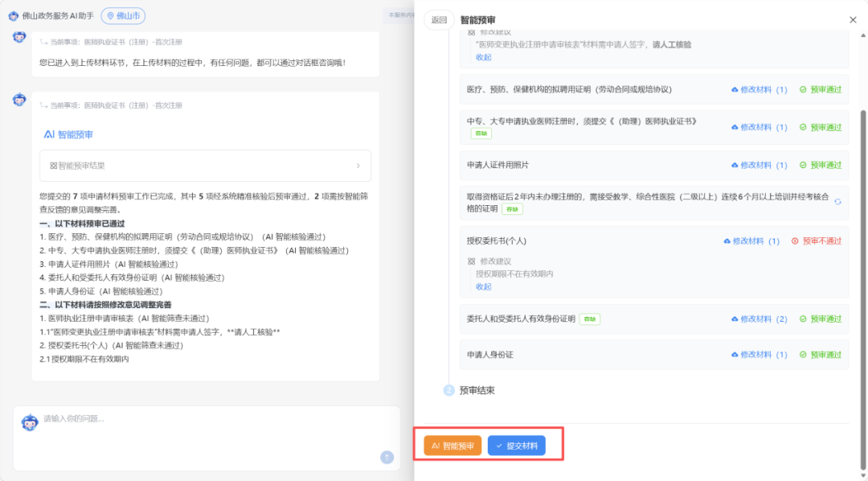
Task: Click the bot avatar beside the AI 智能预审 message
Action: pos(19,100)
